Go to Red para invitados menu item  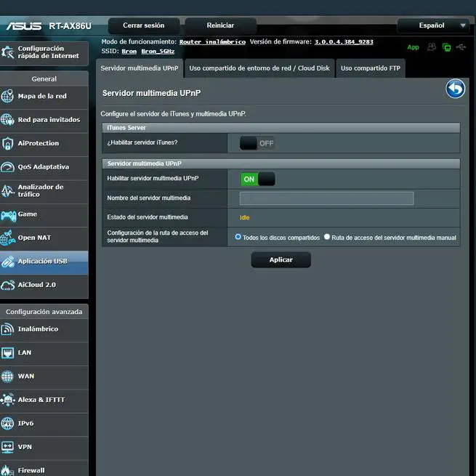pyautogui.click(x=44, y=120)
